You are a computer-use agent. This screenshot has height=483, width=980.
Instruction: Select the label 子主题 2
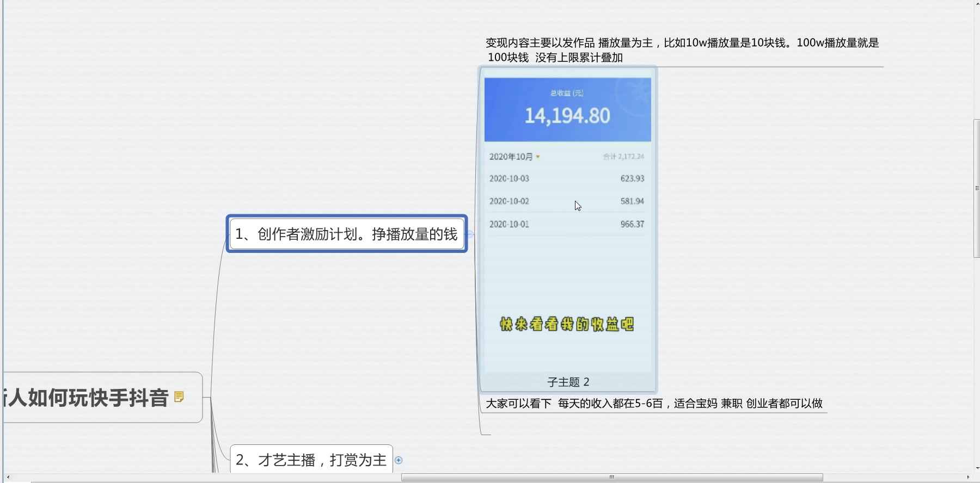pos(568,382)
